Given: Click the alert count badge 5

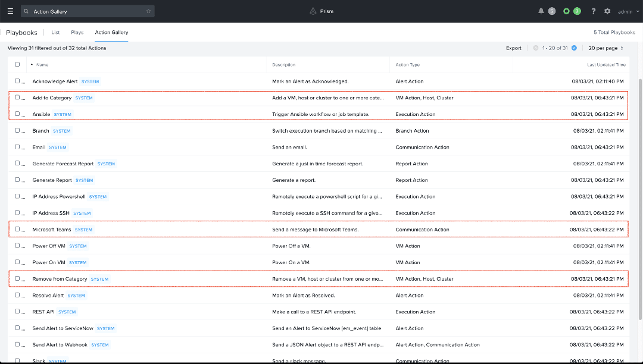Looking at the screenshot, I should (552, 11).
